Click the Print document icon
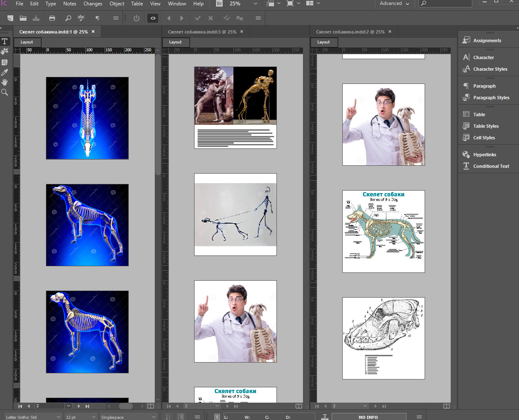 tap(52, 18)
